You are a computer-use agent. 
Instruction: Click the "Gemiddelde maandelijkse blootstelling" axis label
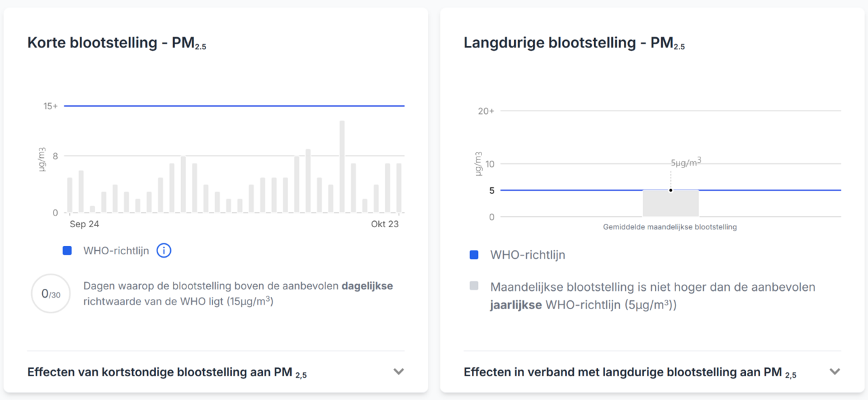[669, 227]
